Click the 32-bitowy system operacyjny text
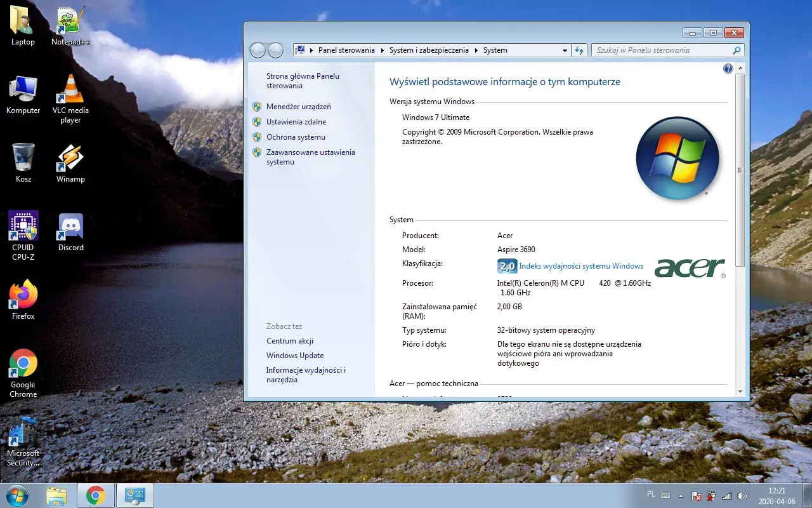This screenshot has width=812, height=508. (x=546, y=330)
